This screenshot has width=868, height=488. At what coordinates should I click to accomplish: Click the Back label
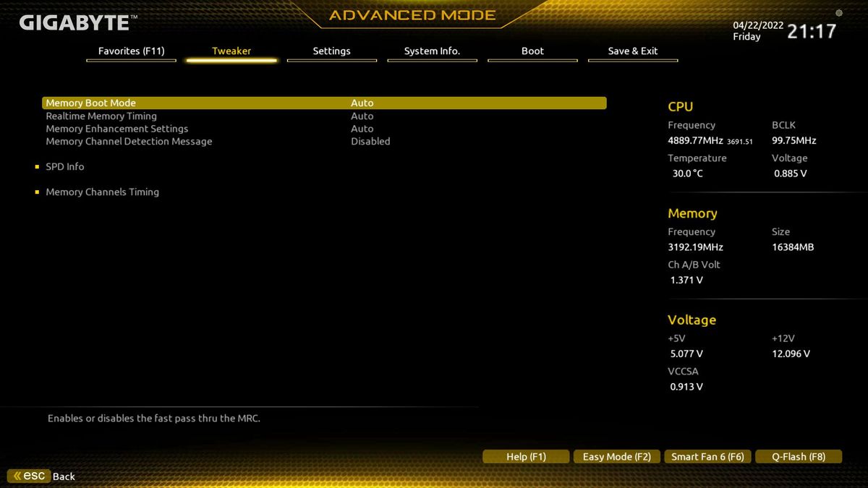click(64, 476)
